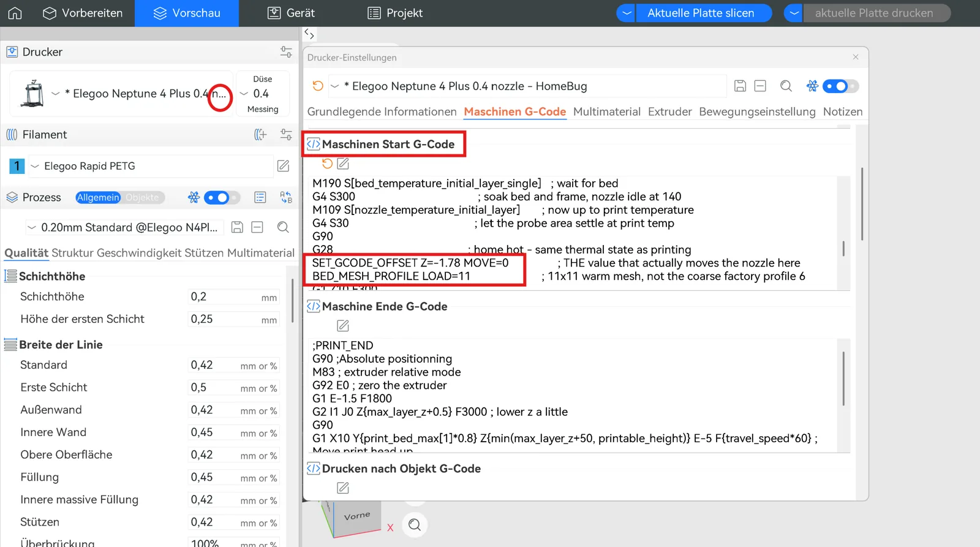Open the Projekt tab
Viewport: 980px width, 547px height.
(395, 13)
